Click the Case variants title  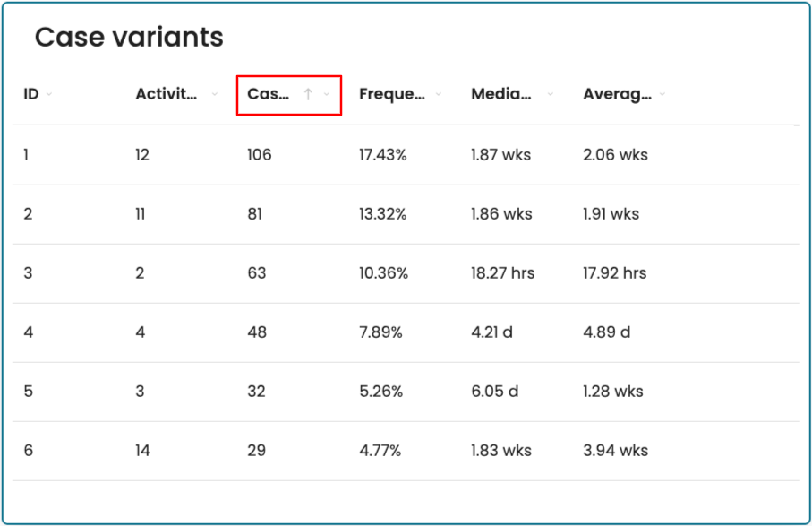coord(129,38)
